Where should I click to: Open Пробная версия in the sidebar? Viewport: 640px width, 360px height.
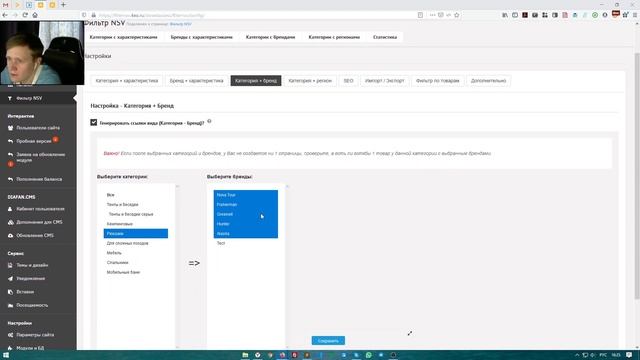point(34,141)
